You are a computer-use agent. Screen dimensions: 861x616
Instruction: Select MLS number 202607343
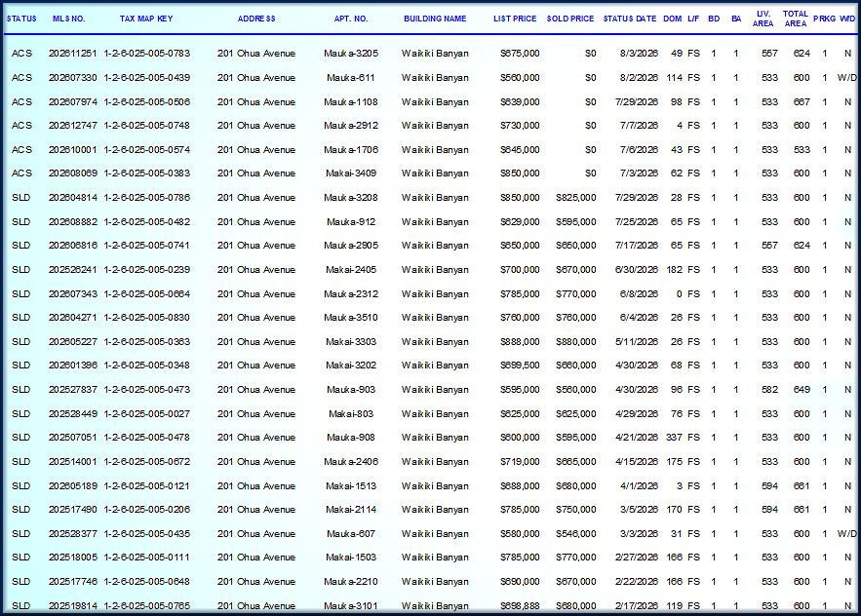click(72, 293)
